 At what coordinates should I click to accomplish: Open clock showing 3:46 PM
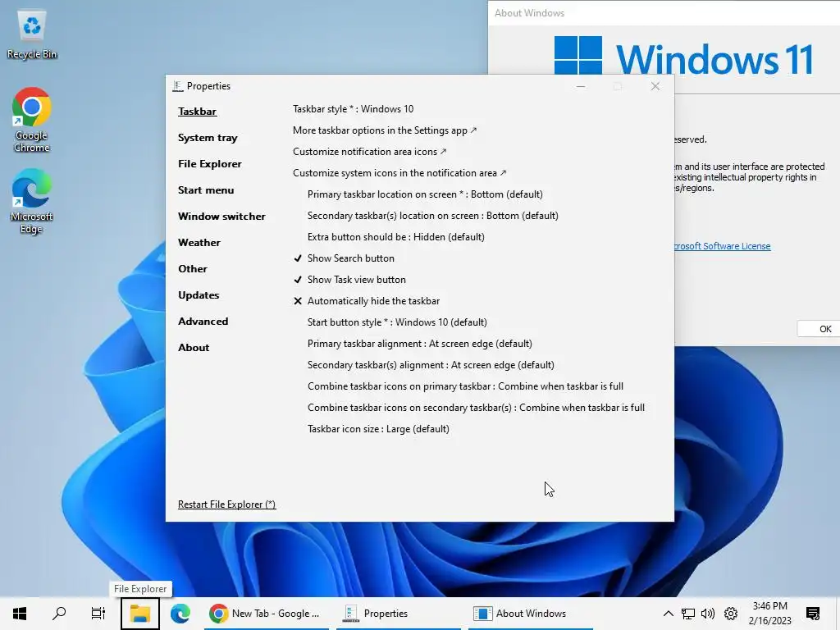pyautogui.click(x=769, y=614)
